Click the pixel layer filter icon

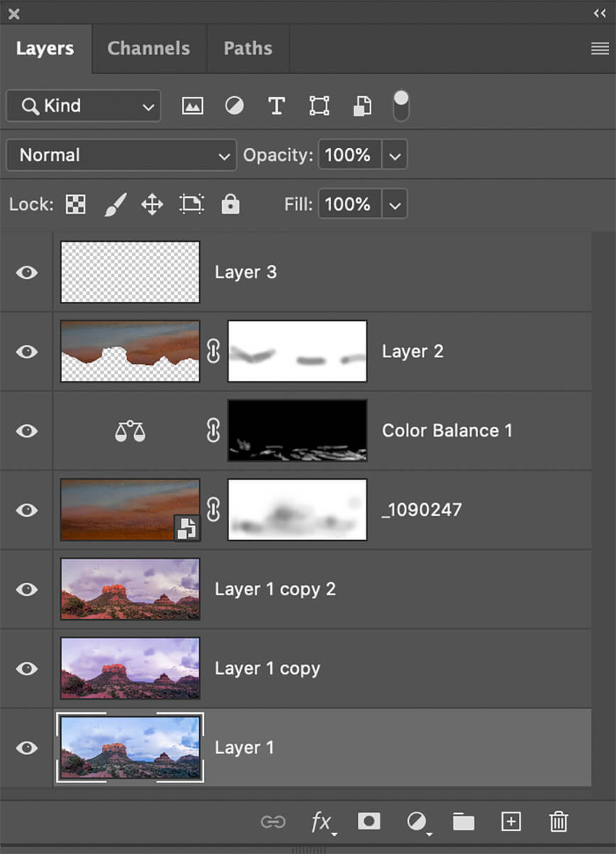[x=192, y=106]
